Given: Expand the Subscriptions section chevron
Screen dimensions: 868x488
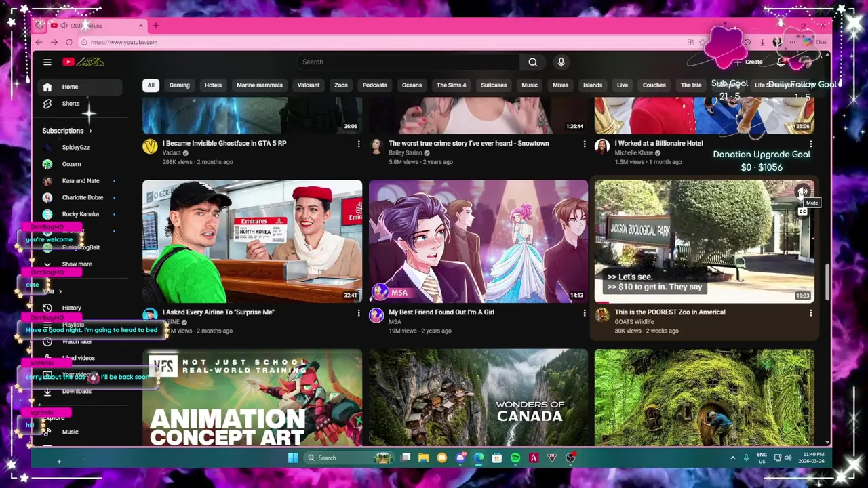Looking at the screenshot, I should 90,131.
